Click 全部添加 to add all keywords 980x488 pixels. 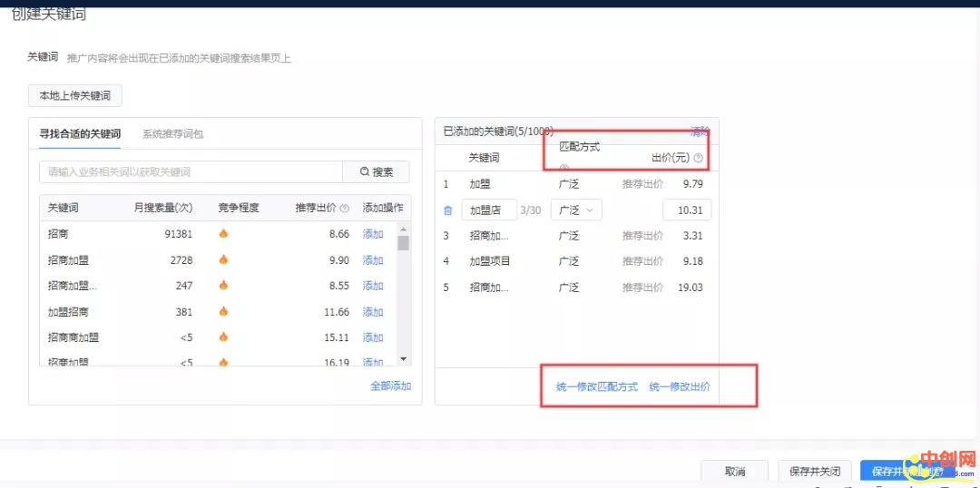point(390,386)
